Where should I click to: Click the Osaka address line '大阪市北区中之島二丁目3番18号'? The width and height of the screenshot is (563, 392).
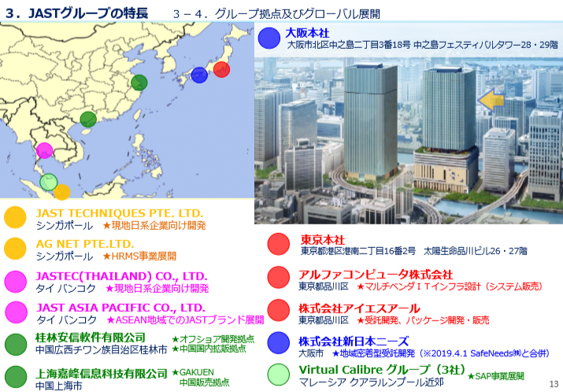349,45
